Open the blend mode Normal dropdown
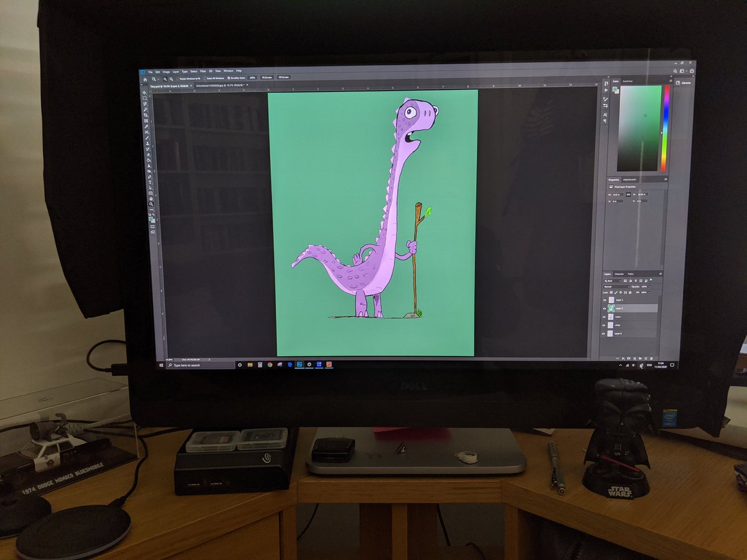Image resolution: width=747 pixels, height=560 pixels. [616, 287]
